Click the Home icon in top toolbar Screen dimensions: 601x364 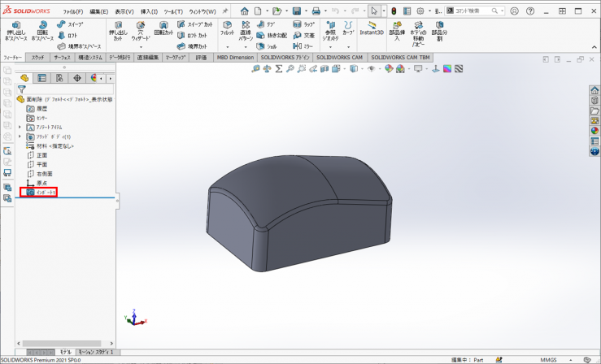click(243, 11)
